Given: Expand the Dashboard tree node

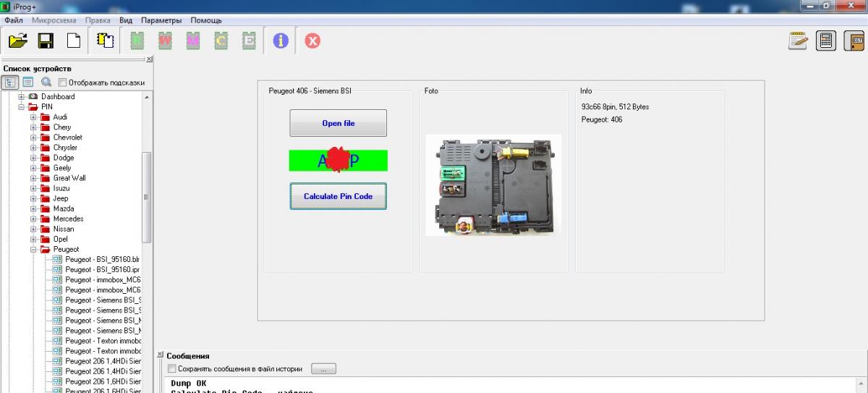Looking at the screenshot, I should point(22,96).
